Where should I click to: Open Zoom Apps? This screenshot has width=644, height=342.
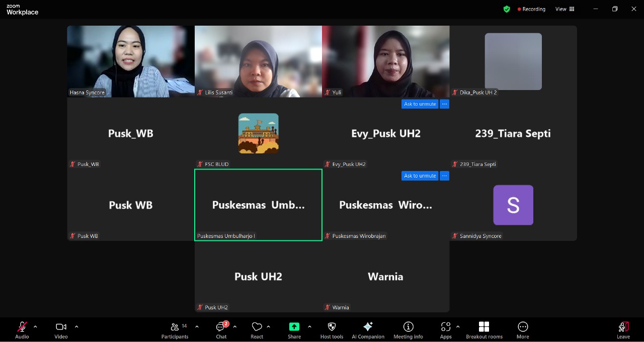(x=446, y=329)
